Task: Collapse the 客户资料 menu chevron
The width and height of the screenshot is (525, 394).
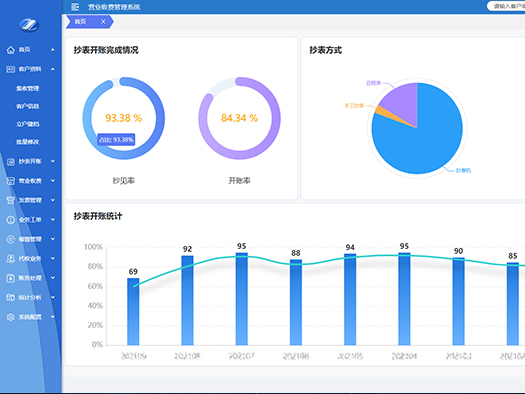Action: point(53,69)
